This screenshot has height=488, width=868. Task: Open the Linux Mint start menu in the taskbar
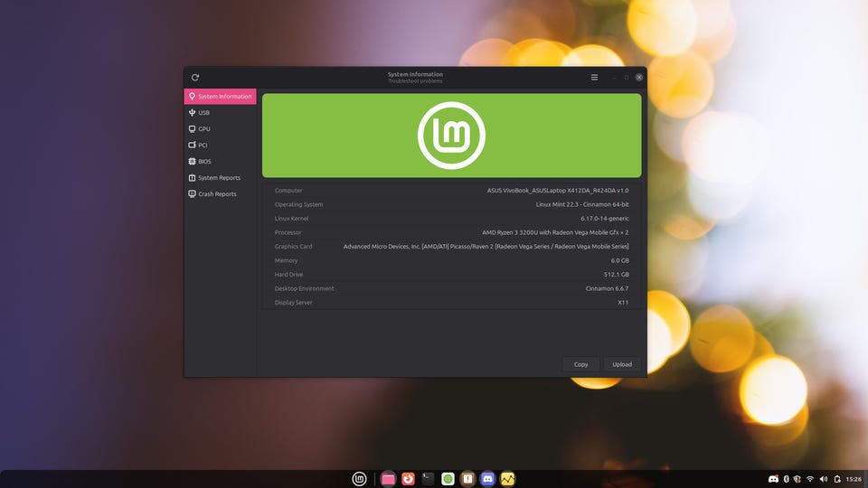point(360,479)
